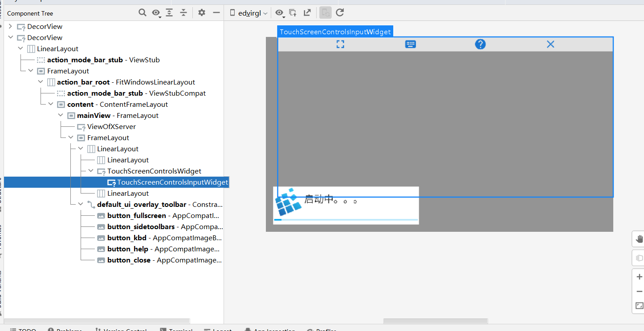
Task: Export snapshot with the arrow icon
Action: click(x=307, y=13)
